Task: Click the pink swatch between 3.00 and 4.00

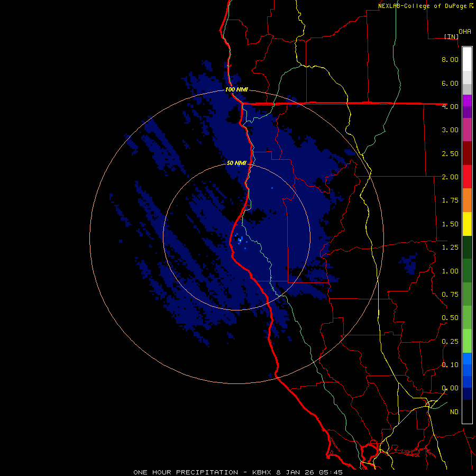Action: pos(467,130)
